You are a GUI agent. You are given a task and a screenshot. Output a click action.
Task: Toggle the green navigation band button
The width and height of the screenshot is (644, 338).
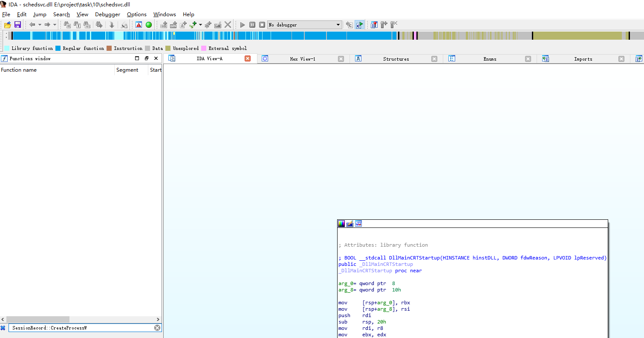click(149, 24)
